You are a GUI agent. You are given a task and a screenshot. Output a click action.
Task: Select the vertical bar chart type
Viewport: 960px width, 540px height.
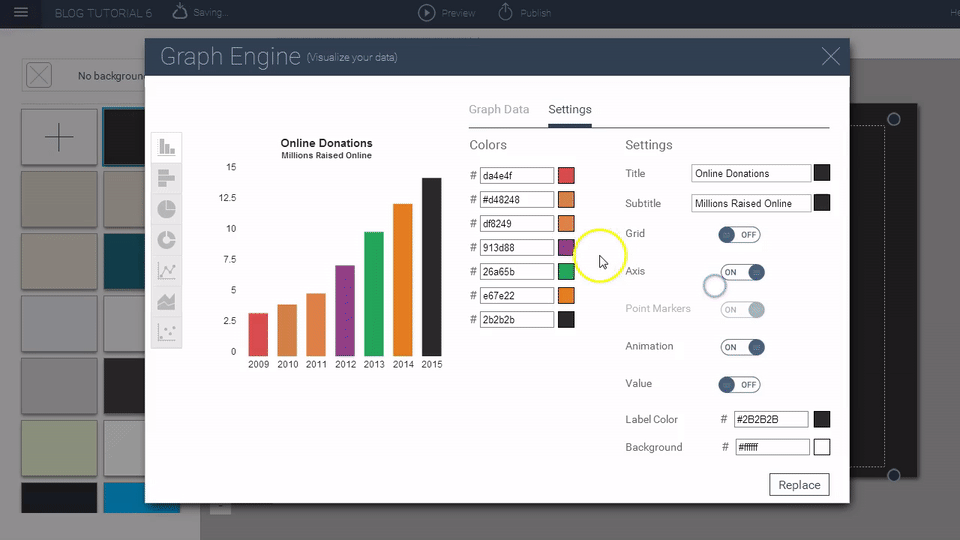(167, 147)
